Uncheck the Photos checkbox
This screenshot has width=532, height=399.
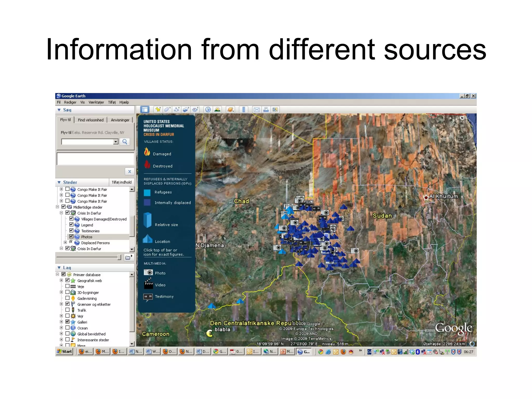71,237
